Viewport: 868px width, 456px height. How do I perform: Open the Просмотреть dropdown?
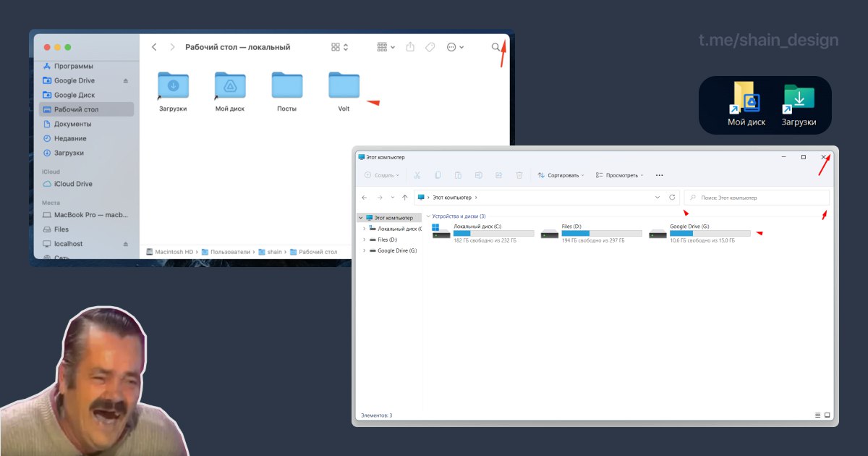click(x=620, y=175)
